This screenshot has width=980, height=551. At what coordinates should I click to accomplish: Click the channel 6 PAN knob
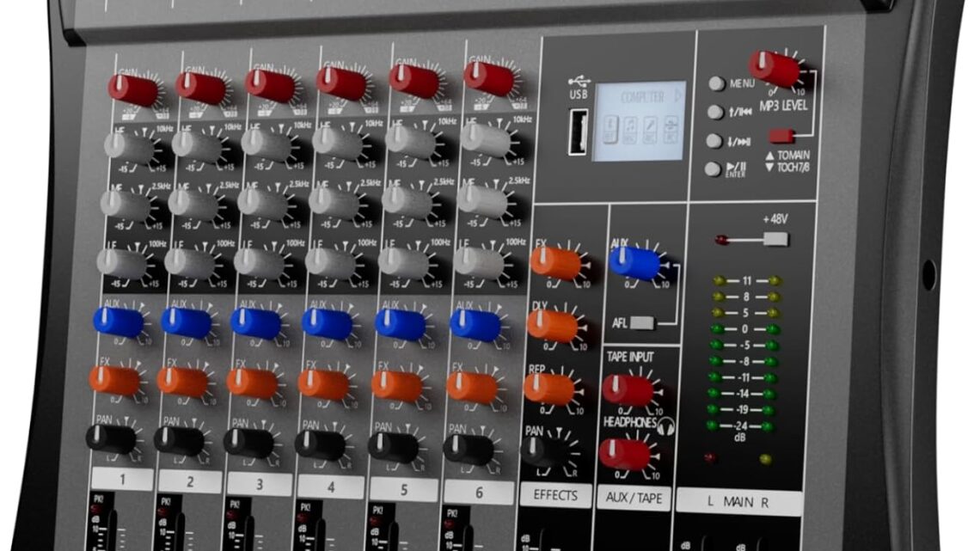[469, 450]
